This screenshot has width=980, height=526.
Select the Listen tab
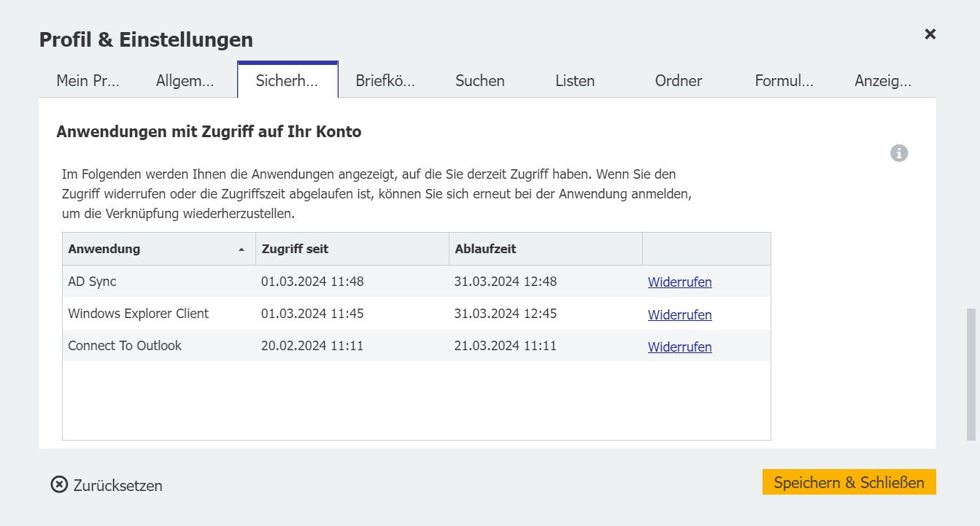coord(574,80)
